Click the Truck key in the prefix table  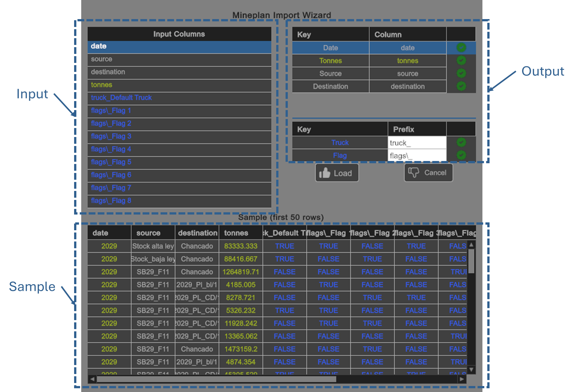tap(340, 143)
